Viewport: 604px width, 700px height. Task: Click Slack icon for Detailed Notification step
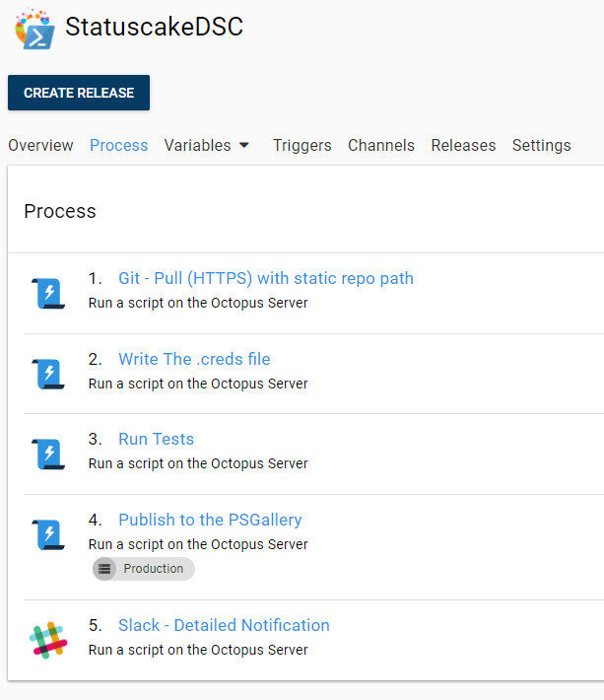tap(48, 640)
